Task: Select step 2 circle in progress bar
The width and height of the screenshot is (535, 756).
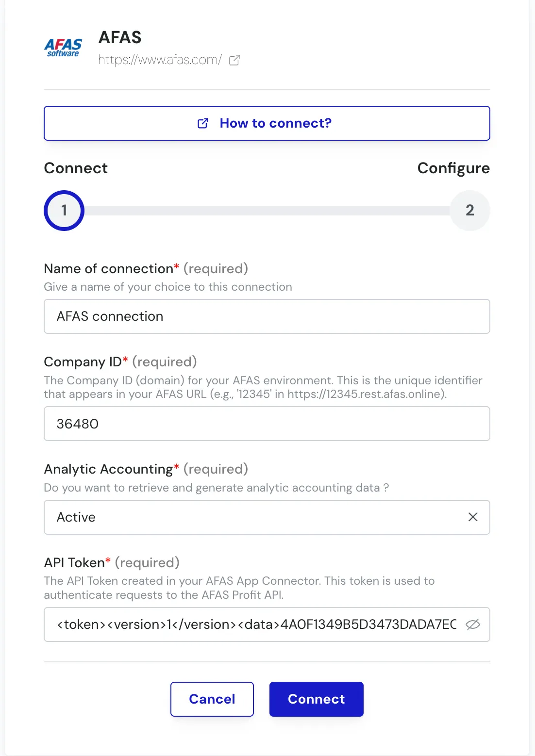Action: [x=469, y=211]
